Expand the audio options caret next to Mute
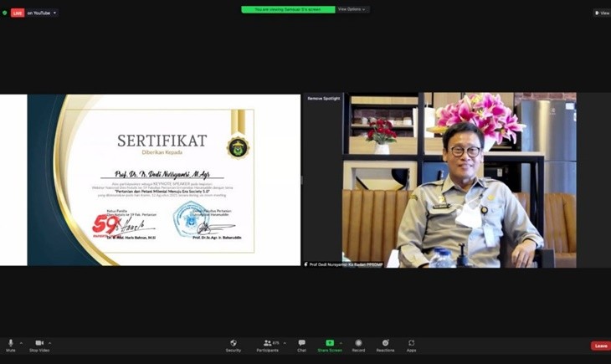The width and height of the screenshot is (611, 364). point(21,343)
